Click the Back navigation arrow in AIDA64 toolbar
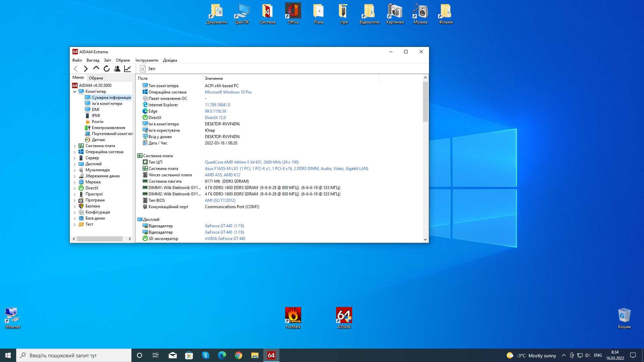This screenshot has height=362, width=644. pyautogui.click(x=76, y=69)
